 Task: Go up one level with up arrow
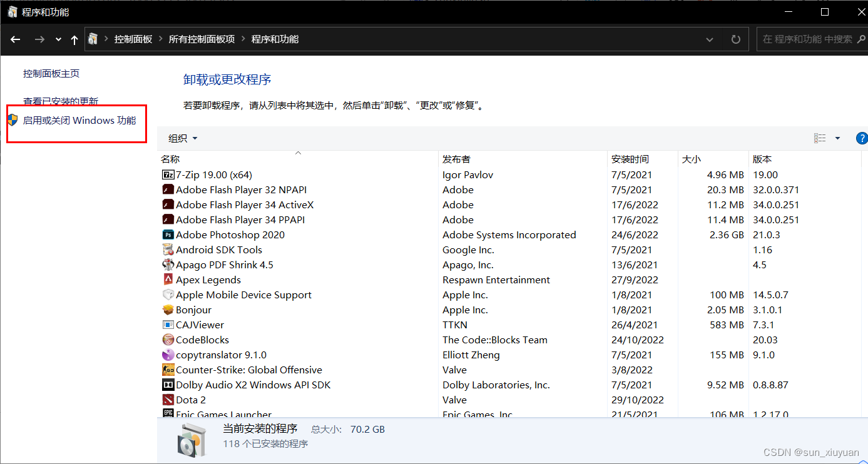(74, 39)
